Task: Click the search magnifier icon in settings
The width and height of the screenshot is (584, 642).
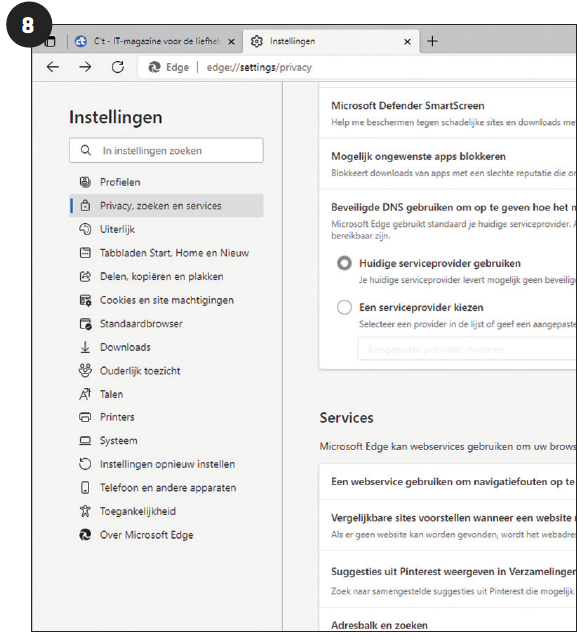Action: coord(86,150)
